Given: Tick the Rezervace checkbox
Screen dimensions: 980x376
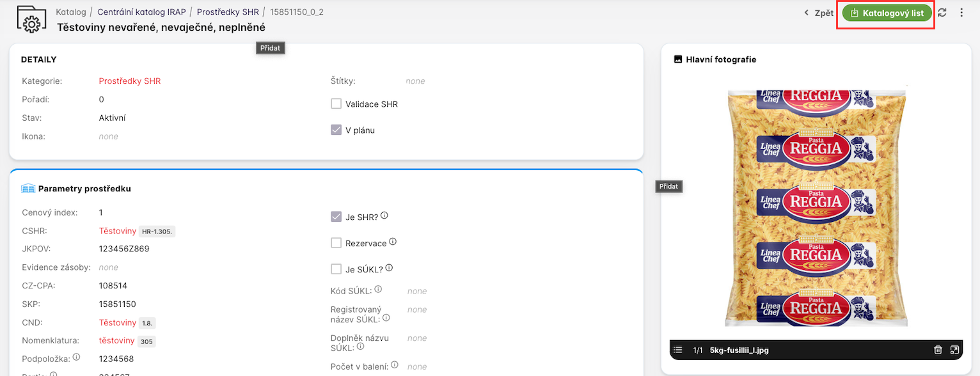Looking at the screenshot, I should pos(336,243).
